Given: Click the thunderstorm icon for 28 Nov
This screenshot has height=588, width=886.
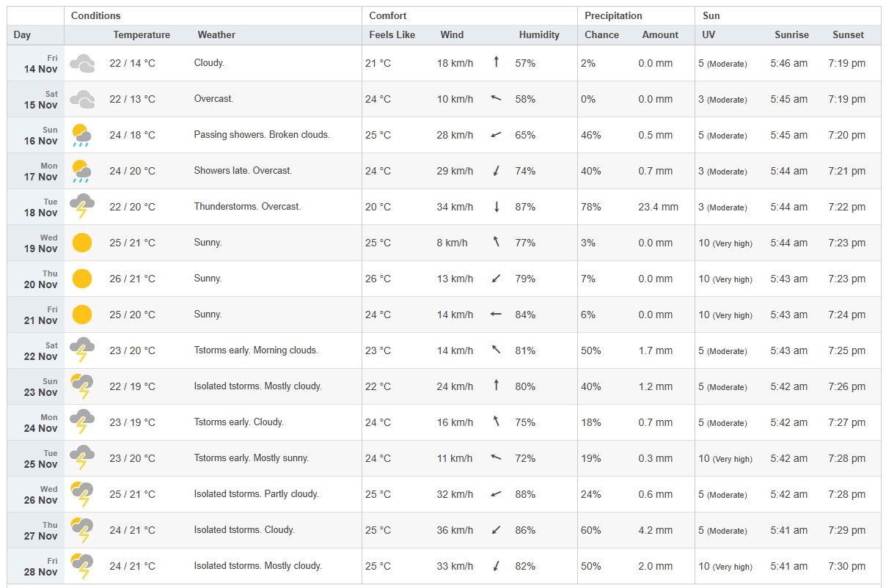Looking at the screenshot, I should [x=82, y=566].
